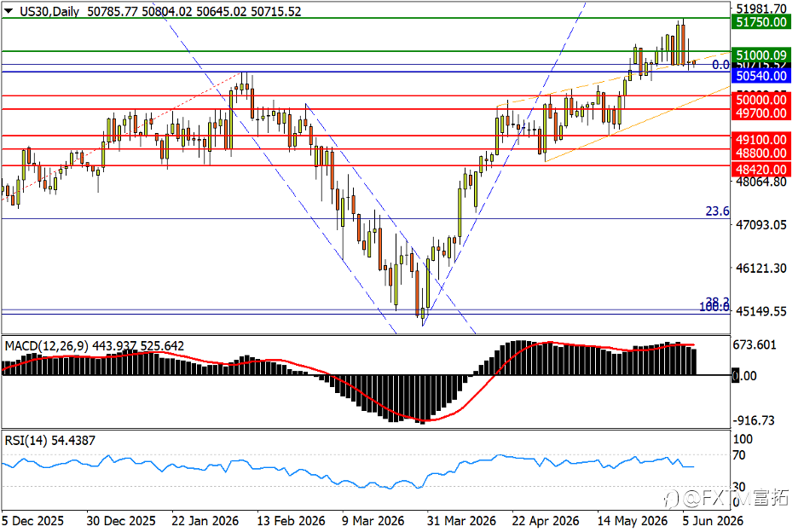The height and width of the screenshot is (532, 798).
Task: Select the 0.0 Fibonacci level label
Action: tap(720, 65)
